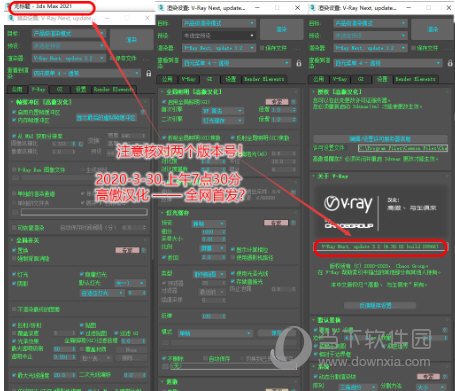Click the small square beside 专家 in 灯光缓存 rollout
Screen dimensions: 455x391
tap(293, 222)
